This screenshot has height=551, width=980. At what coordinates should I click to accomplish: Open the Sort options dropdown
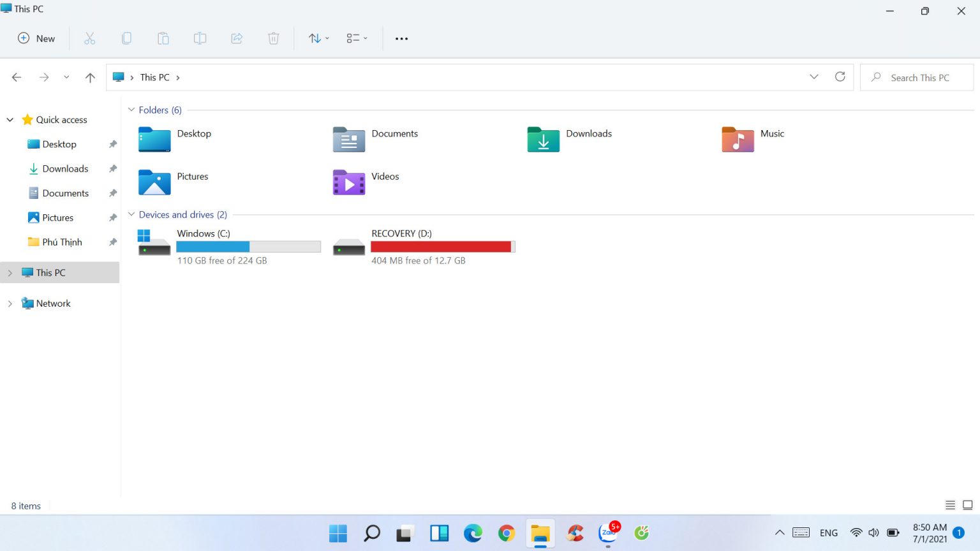(318, 38)
